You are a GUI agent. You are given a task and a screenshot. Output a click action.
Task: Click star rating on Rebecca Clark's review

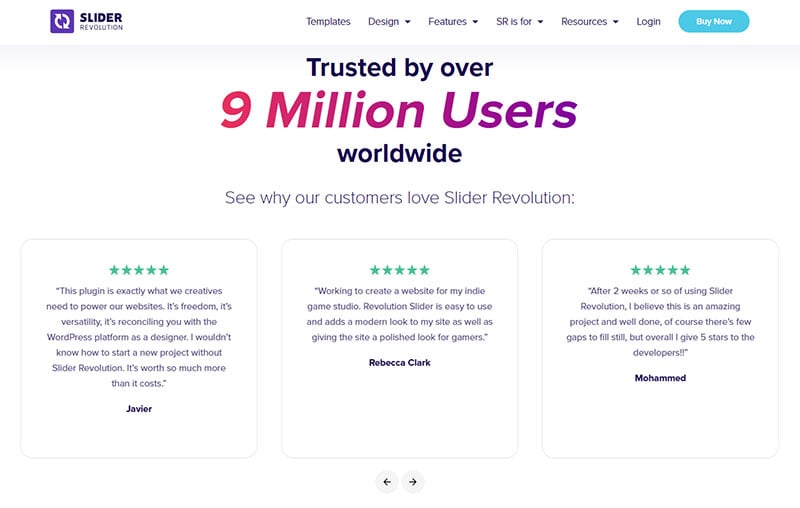pos(399,270)
